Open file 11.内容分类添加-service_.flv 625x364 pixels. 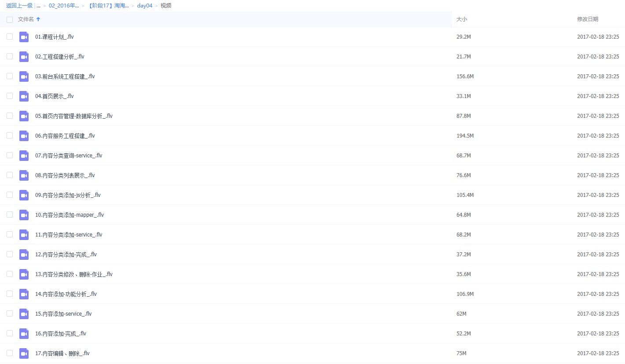(x=69, y=235)
